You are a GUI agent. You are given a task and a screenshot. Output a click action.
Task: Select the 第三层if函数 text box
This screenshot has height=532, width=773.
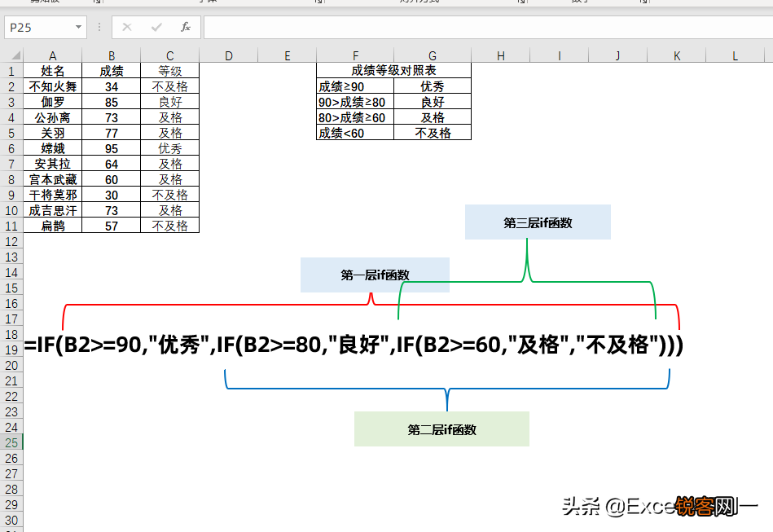pyautogui.click(x=538, y=222)
